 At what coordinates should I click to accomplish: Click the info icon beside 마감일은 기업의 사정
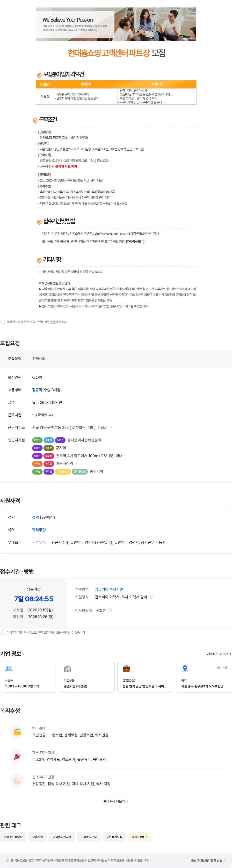click(3, 632)
